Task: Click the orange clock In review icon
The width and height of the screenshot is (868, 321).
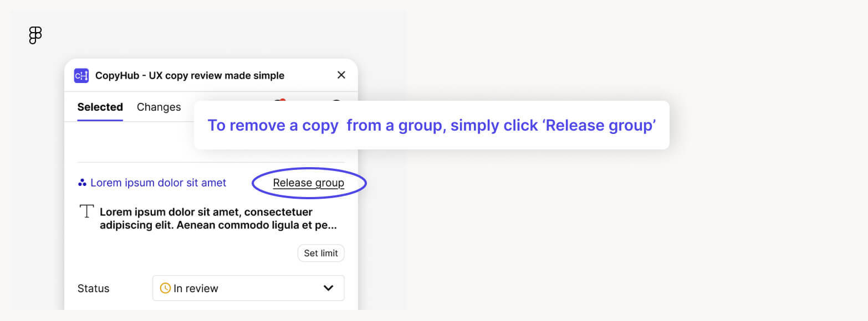Action: point(165,288)
